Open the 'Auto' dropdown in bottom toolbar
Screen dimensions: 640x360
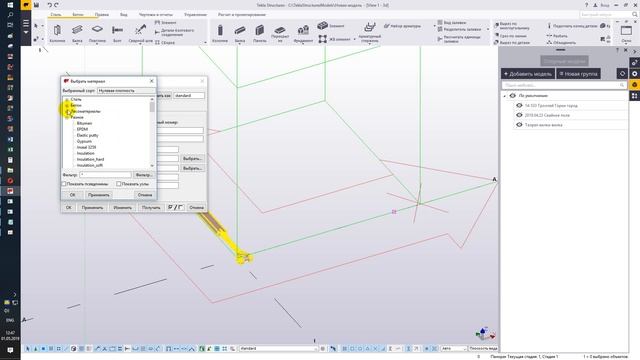point(453,349)
